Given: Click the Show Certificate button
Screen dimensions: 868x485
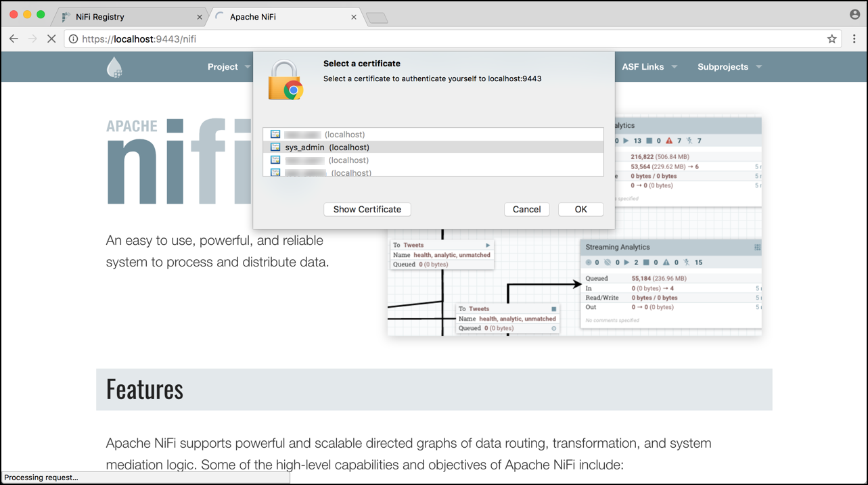Looking at the screenshot, I should point(367,209).
